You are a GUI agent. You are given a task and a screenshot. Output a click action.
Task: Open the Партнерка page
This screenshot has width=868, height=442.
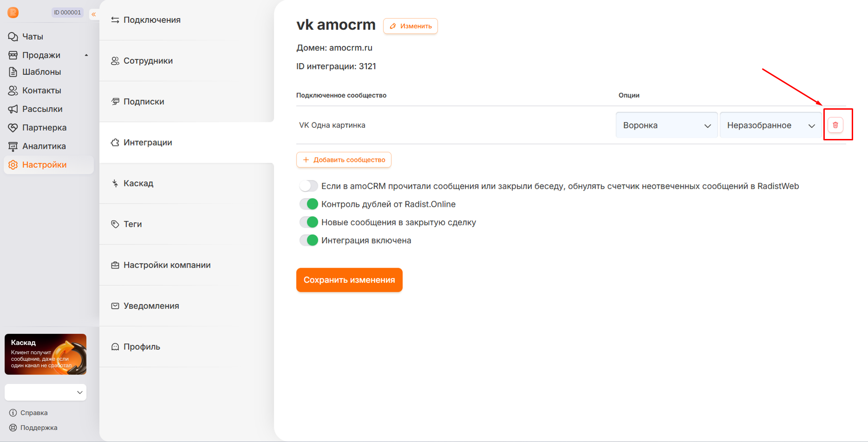point(44,128)
